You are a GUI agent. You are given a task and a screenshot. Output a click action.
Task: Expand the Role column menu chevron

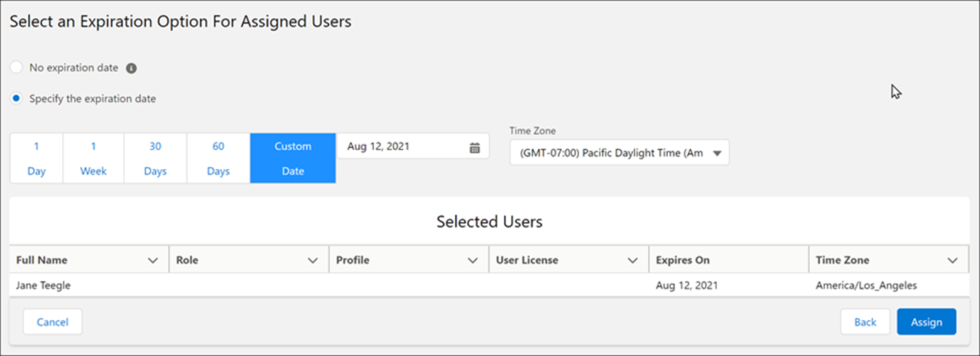312,260
